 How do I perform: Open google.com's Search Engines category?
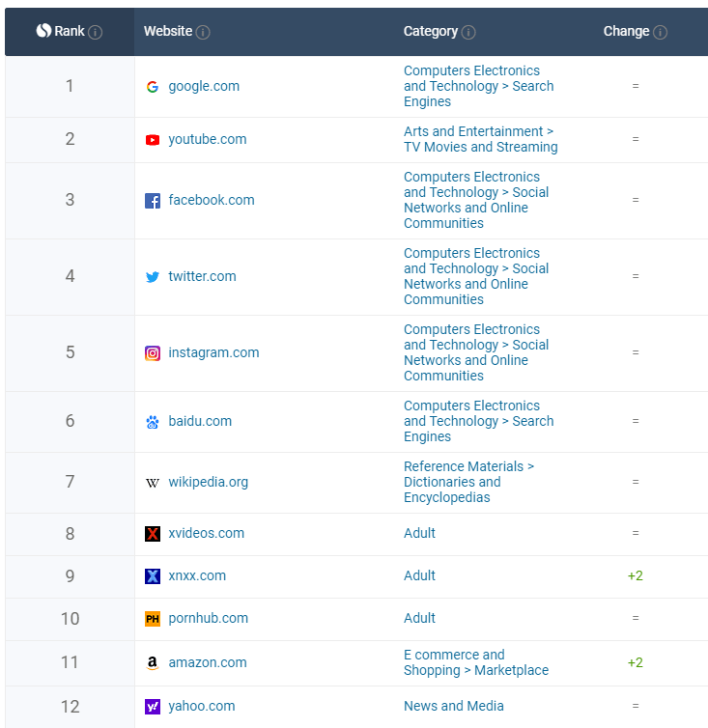point(478,86)
